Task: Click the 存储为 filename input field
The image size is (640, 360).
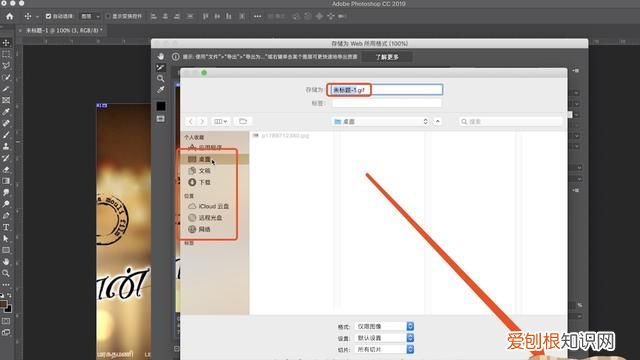Action: coord(386,90)
